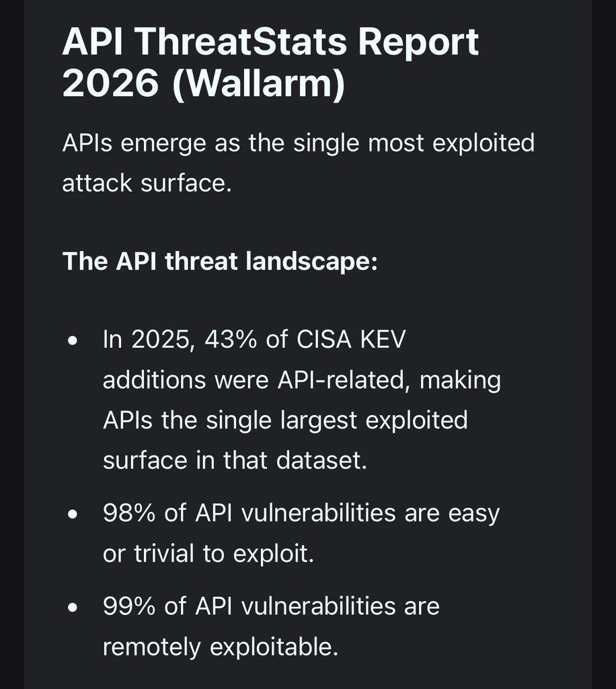This screenshot has height=689, width=616.
Task: Click the phrase "attack surface." in the intro
Action: point(147,183)
